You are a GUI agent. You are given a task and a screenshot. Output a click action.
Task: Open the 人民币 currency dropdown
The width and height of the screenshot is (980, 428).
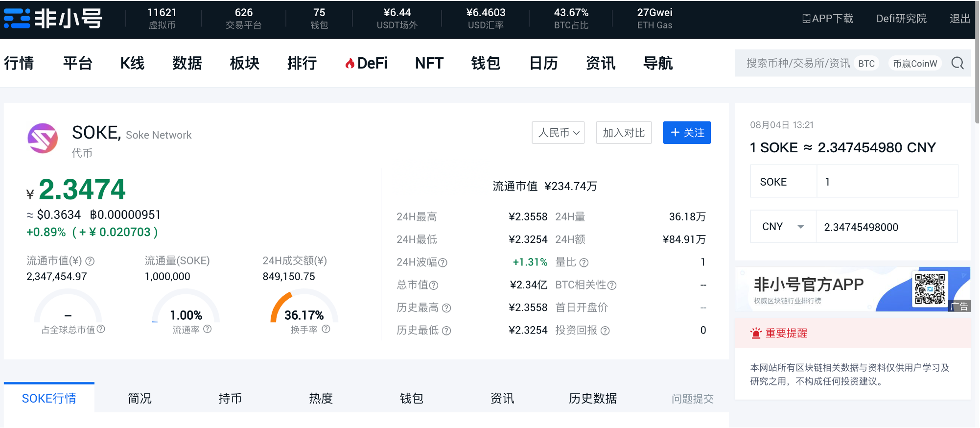coord(558,133)
